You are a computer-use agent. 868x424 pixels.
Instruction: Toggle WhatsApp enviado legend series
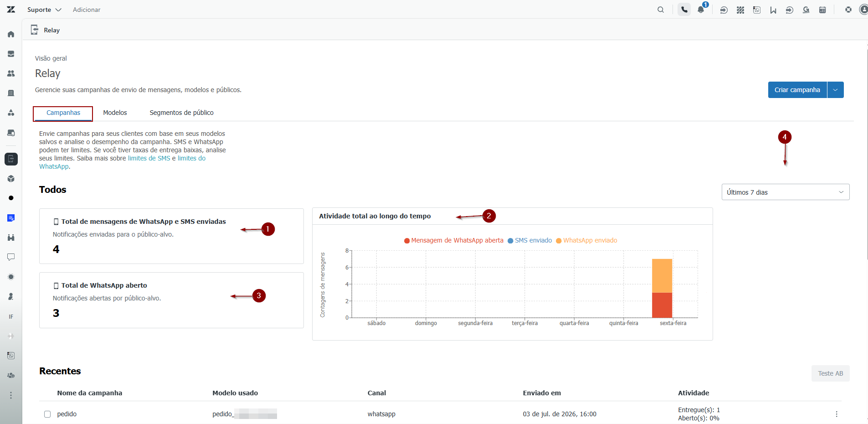586,240
